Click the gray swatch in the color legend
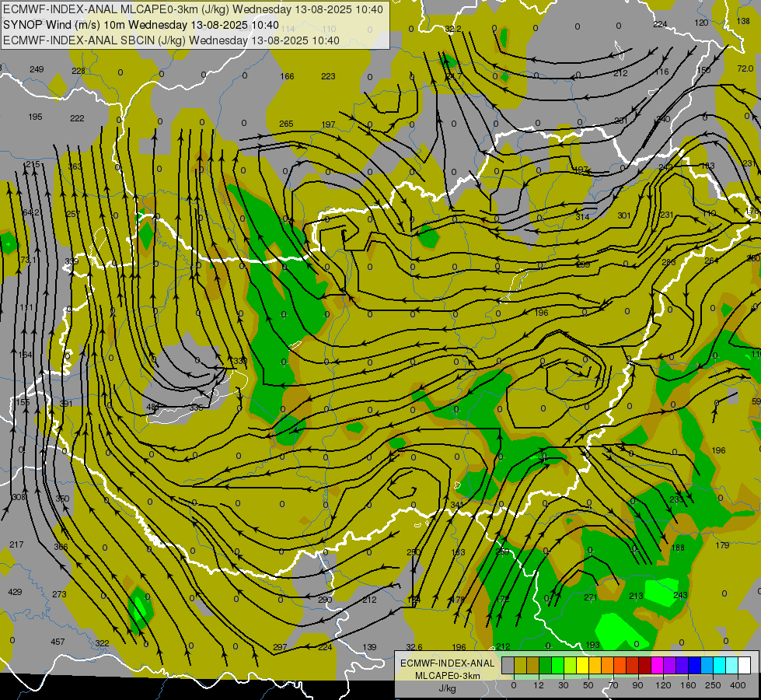This screenshot has height=700, width=761. click(508, 665)
